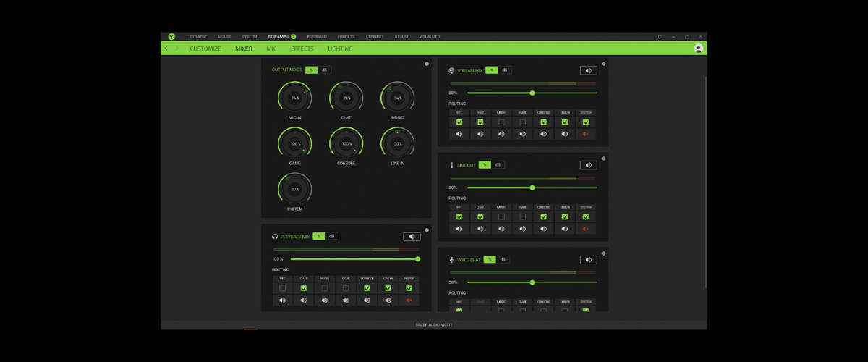Viewport: 868px width, 362px height.
Task: Enable GAME routing in Playback Mix
Action: click(x=346, y=288)
